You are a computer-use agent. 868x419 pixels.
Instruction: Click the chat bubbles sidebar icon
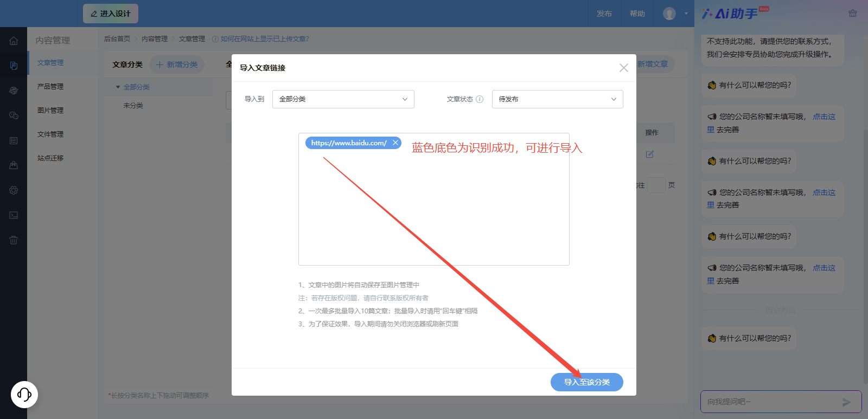[14, 115]
